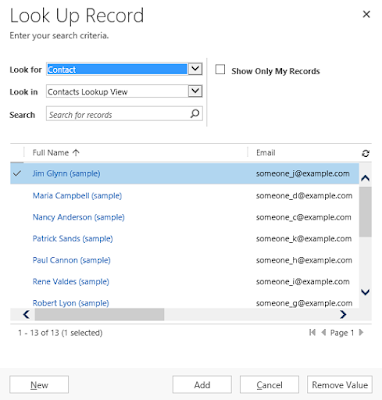Enable Show Only My Records
This screenshot has width=382, height=400.
(x=220, y=69)
